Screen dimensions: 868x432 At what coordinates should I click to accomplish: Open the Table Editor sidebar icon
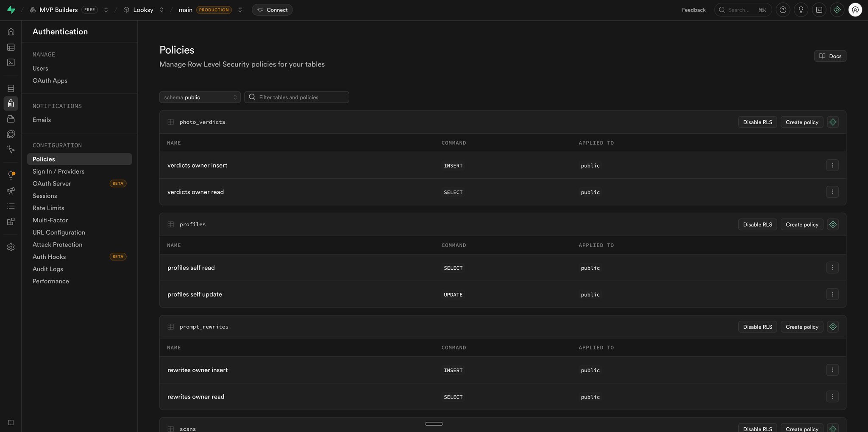click(11, 47)
